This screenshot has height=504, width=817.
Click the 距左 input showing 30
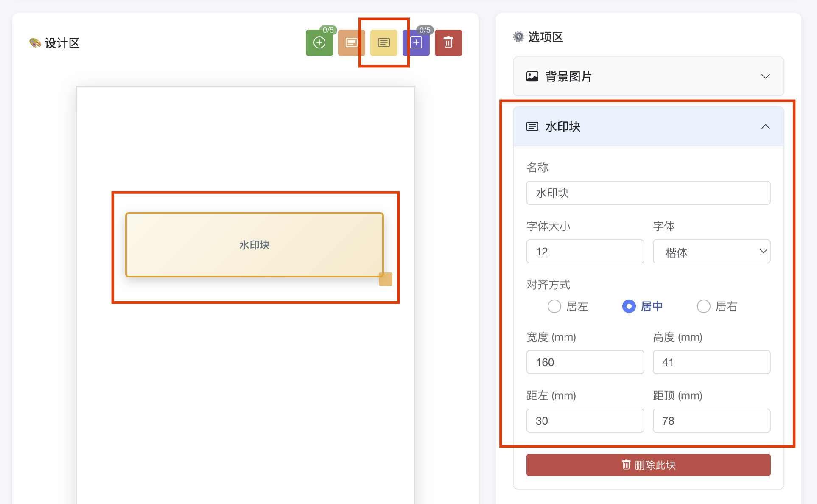point(585,421)
